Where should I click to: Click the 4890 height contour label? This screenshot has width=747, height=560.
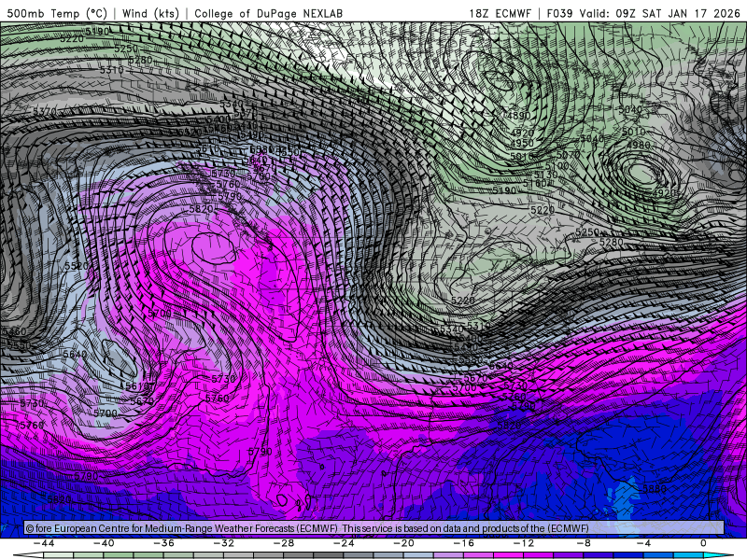coord(519,116)
